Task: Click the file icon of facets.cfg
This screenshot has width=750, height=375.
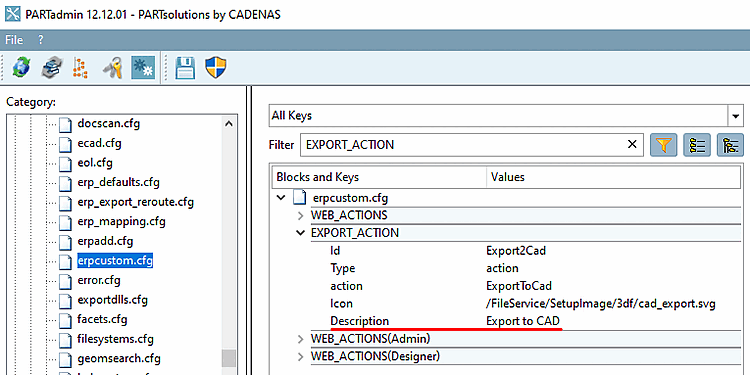Action: click(65, 320)
